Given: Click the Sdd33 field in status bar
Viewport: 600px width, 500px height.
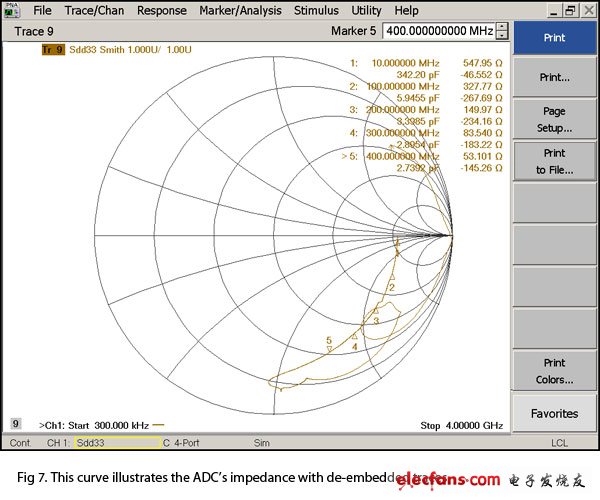Looking at the screenshot, I should pos(115,442).
